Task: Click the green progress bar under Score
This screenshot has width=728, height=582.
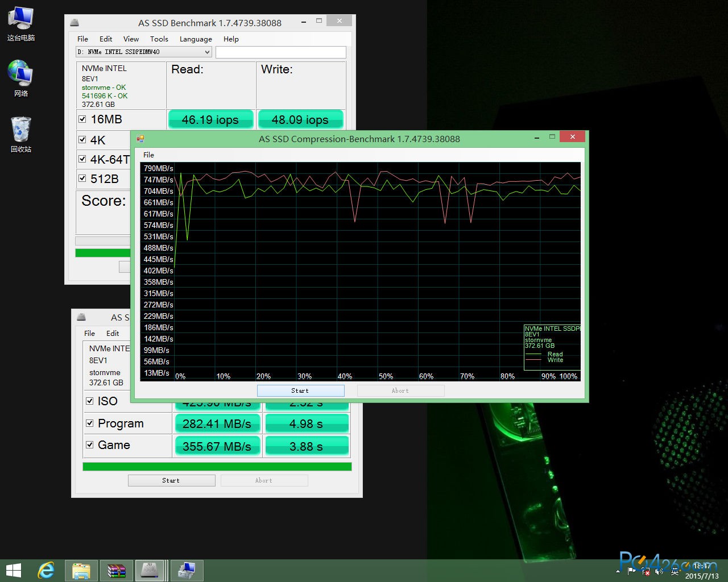Action: pyautogui.click(x=103, y=252)
